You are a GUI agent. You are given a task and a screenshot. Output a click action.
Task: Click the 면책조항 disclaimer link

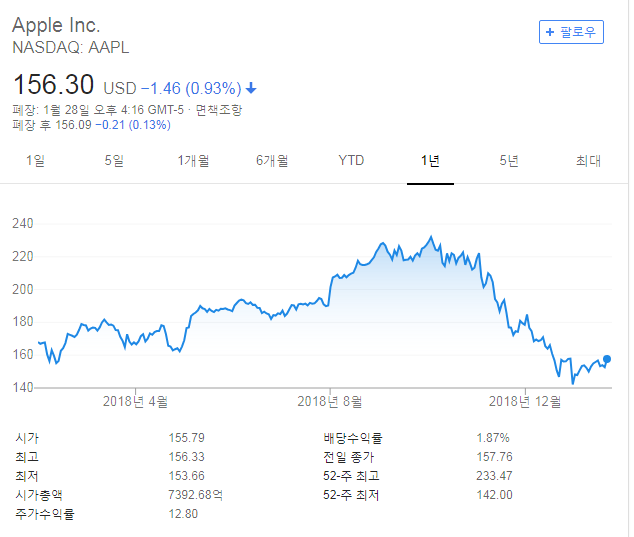pyautogui.click(x=218, y=110)
